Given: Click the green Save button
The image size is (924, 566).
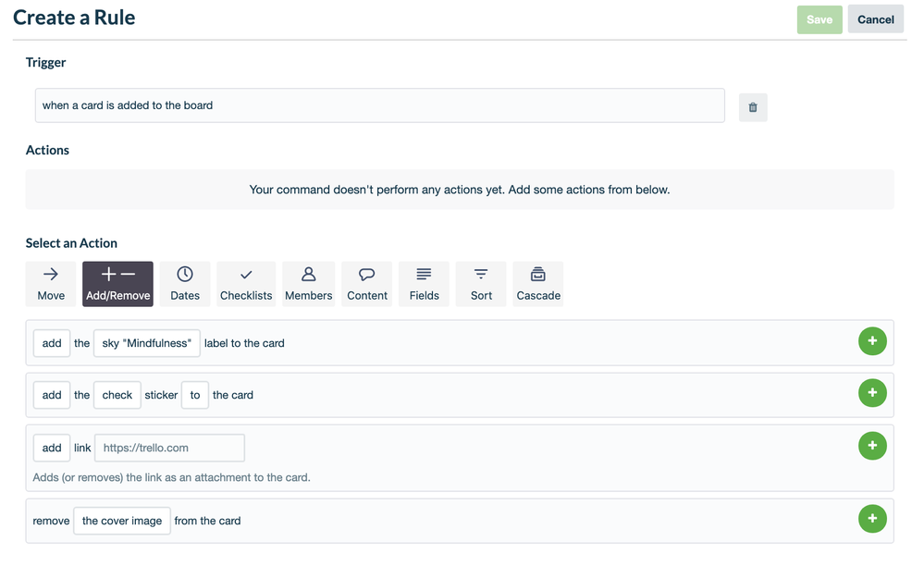Looking at the screenshot, I should pos(819,19).
